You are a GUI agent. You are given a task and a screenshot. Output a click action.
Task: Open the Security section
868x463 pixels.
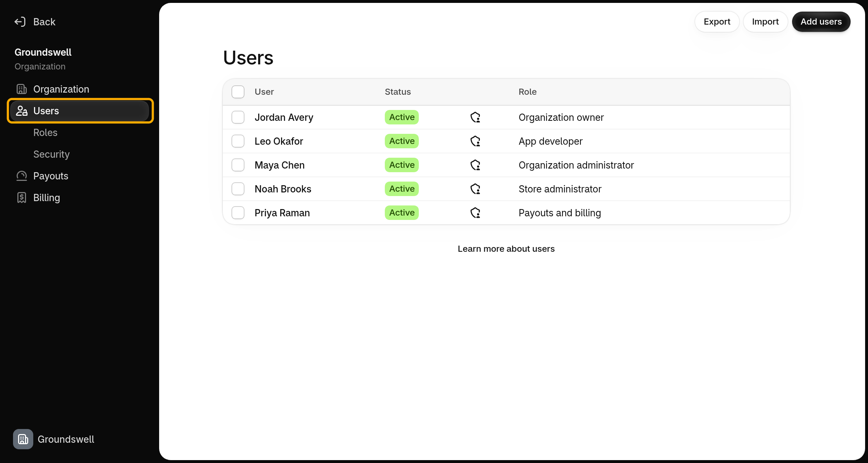pos(80,154)
